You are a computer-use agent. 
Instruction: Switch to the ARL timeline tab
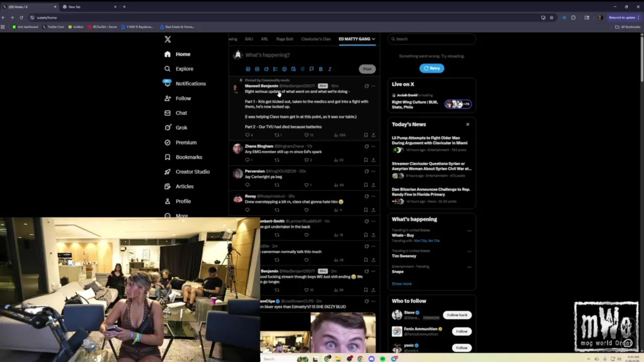tap(265, 39)
